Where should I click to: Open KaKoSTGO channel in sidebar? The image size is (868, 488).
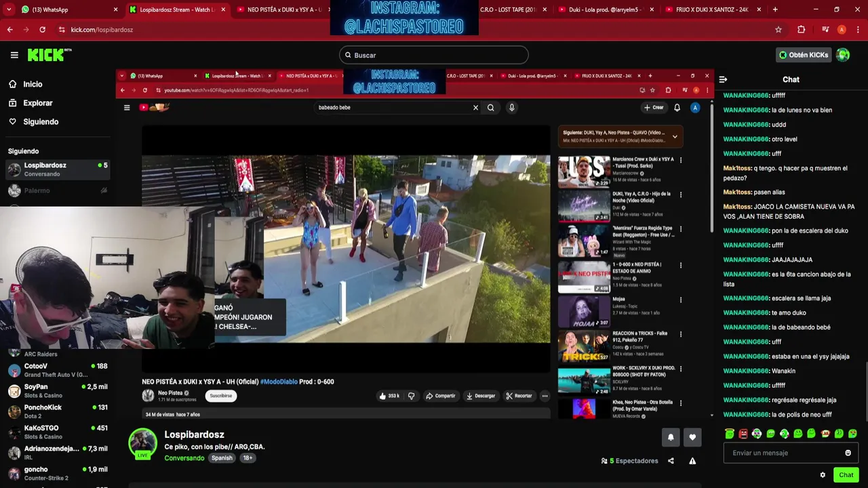(x=57, y=432)
